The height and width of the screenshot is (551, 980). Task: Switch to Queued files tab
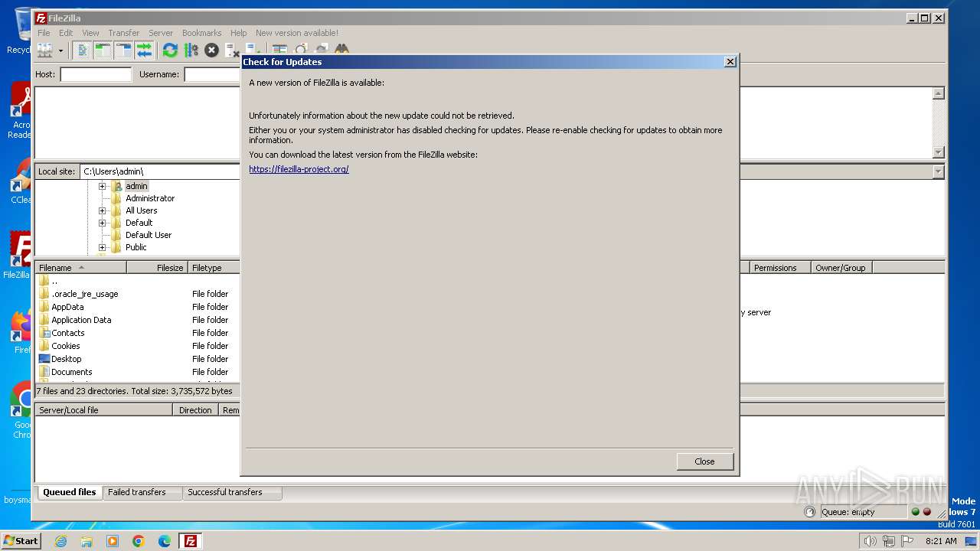pos(70,492)
